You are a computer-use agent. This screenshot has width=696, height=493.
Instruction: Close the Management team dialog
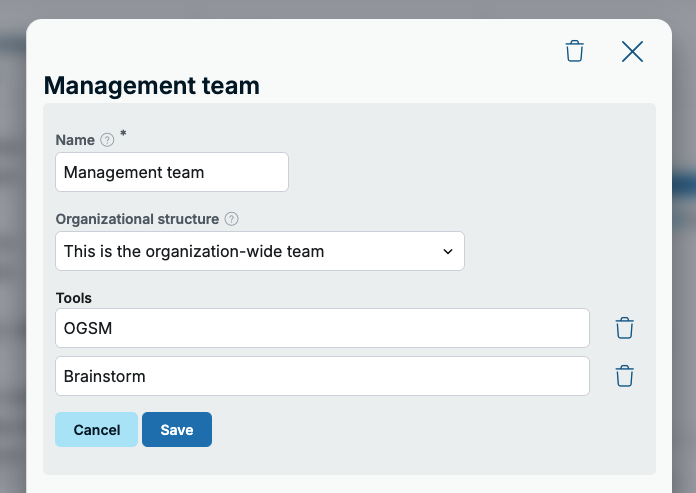coord(632,51)
